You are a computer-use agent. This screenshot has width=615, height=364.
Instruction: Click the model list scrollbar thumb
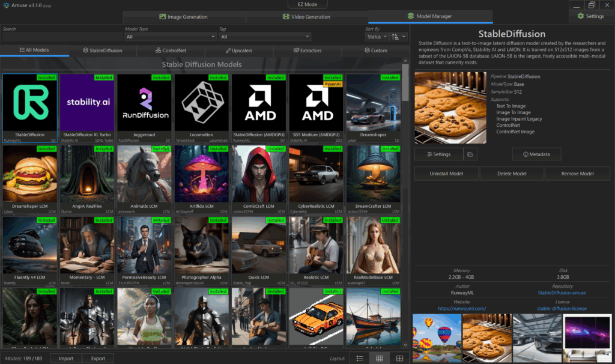pos(405,82)
